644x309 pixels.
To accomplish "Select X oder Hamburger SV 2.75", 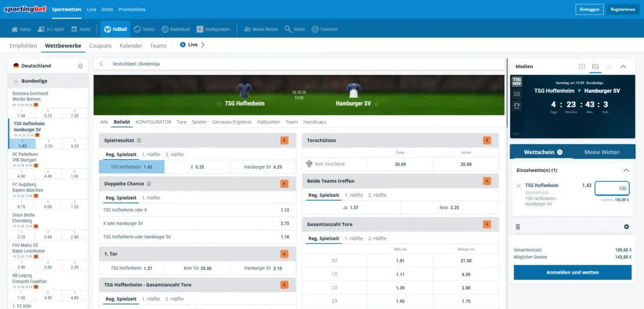I will point(197,224).
